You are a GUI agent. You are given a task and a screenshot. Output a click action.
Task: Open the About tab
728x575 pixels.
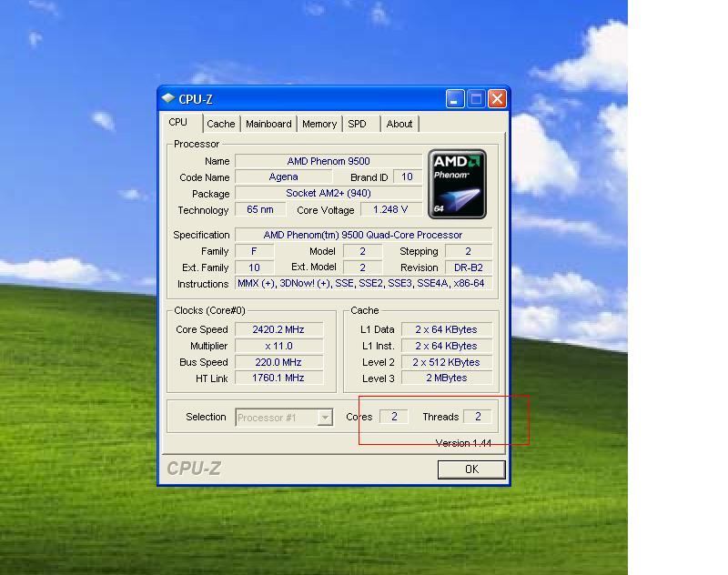point(399,124)
